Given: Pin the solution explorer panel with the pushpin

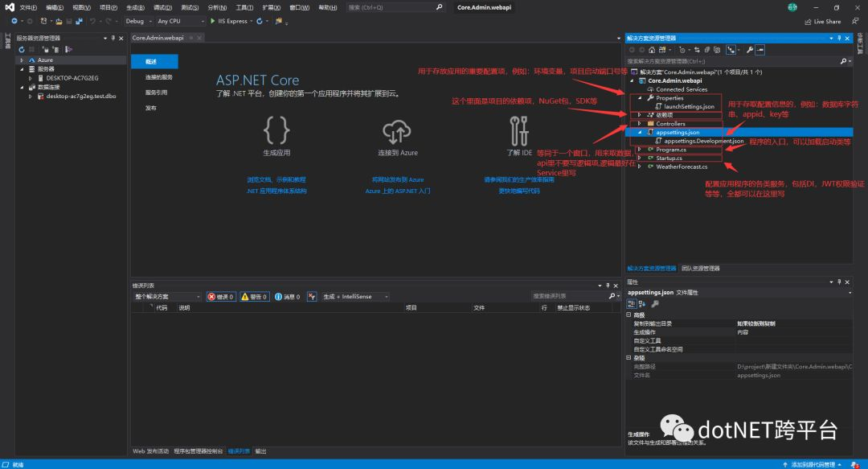Looking at the screenshot, I should click(x=839, y=39).
